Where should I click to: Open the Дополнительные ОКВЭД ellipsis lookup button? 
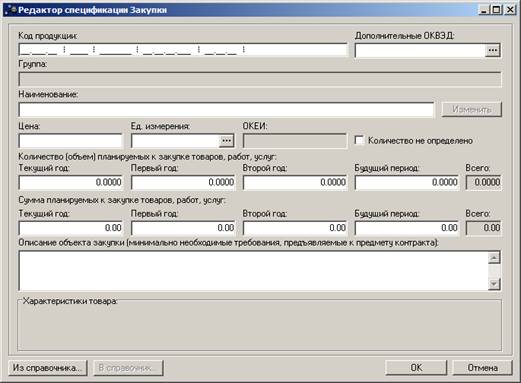tap(493, 50)
